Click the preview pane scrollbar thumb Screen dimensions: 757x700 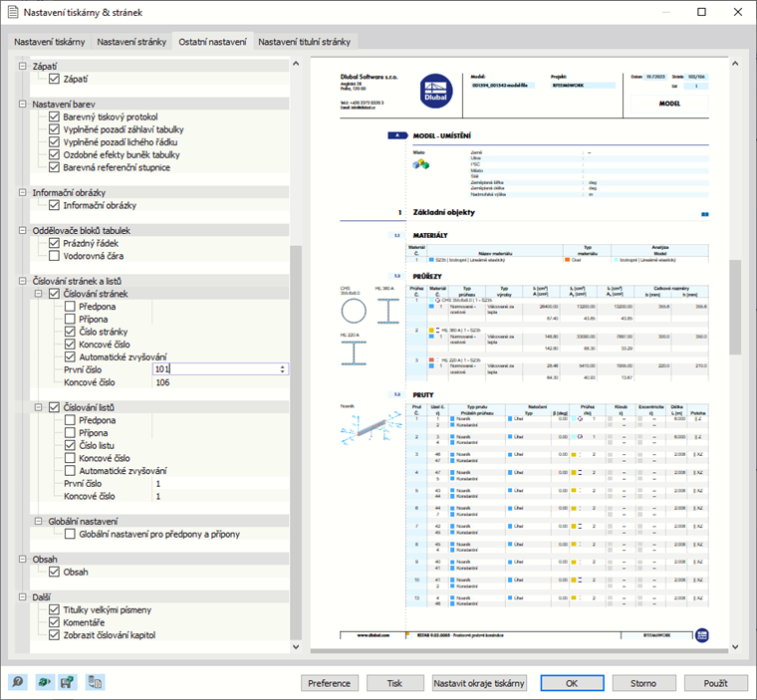(735, 307)
